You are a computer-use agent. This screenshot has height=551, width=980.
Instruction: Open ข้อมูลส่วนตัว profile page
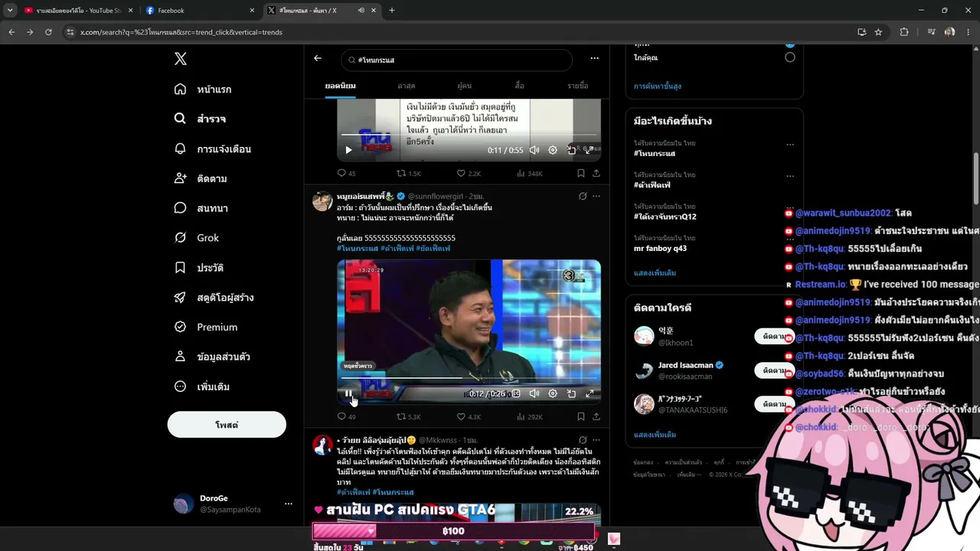tap(212, 357)
